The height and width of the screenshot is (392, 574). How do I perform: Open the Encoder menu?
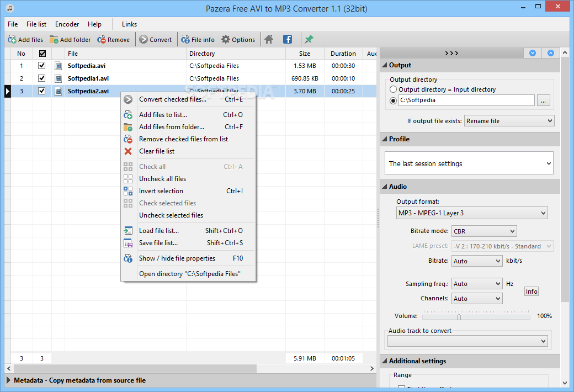(67, 24)
